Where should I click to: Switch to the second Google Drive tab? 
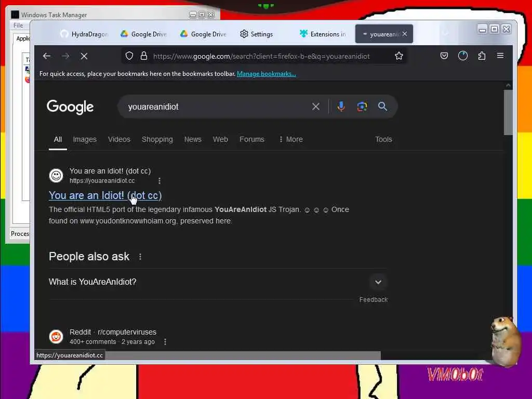point(204,34)
